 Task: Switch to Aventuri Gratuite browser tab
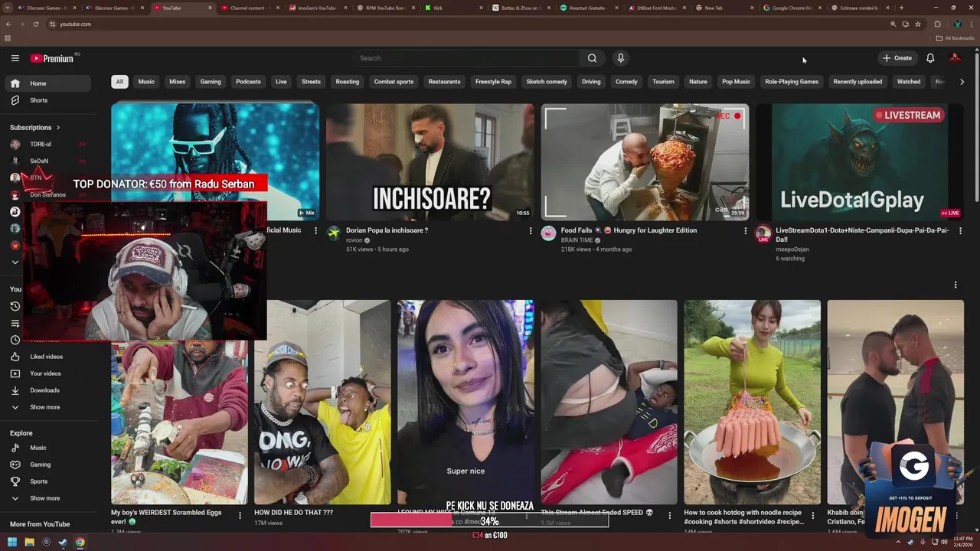point(587,8)
